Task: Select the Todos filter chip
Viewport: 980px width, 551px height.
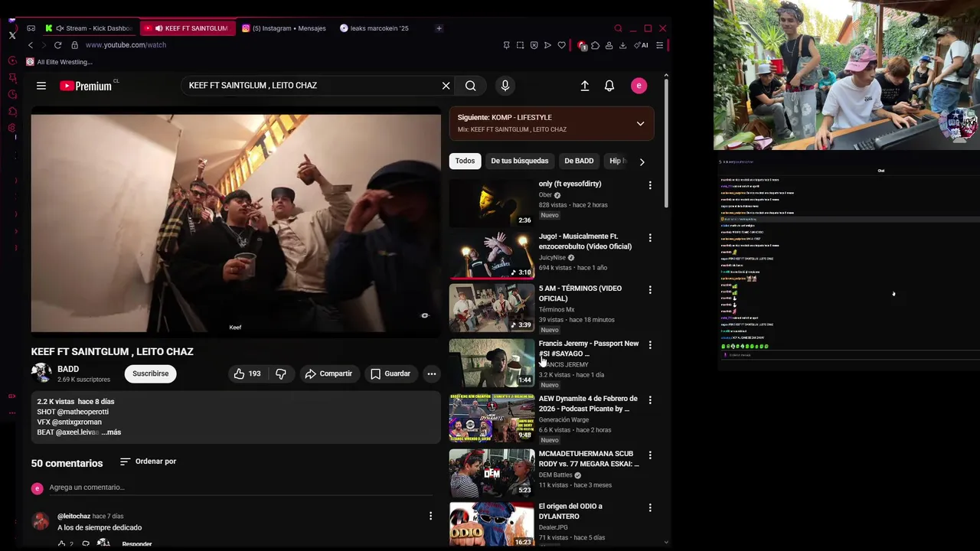Action: (x=465, y=161)
